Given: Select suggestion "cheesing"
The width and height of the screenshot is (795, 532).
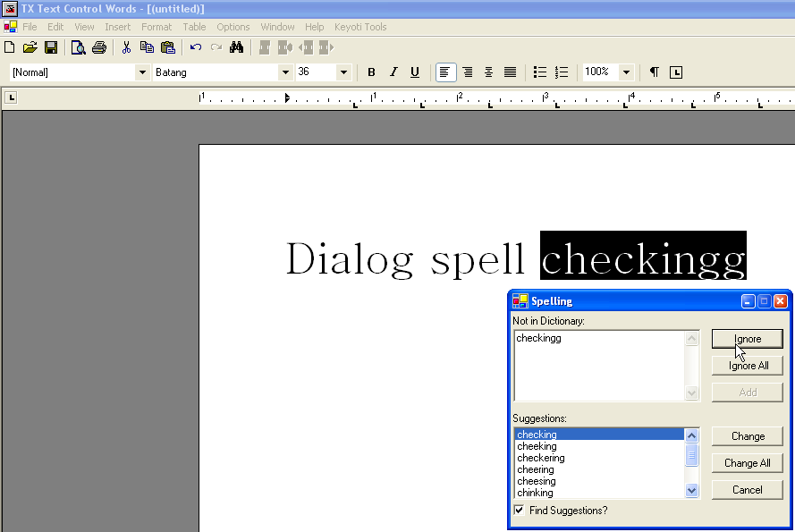Looking at the screenshot, I should (x=599, y=481).
